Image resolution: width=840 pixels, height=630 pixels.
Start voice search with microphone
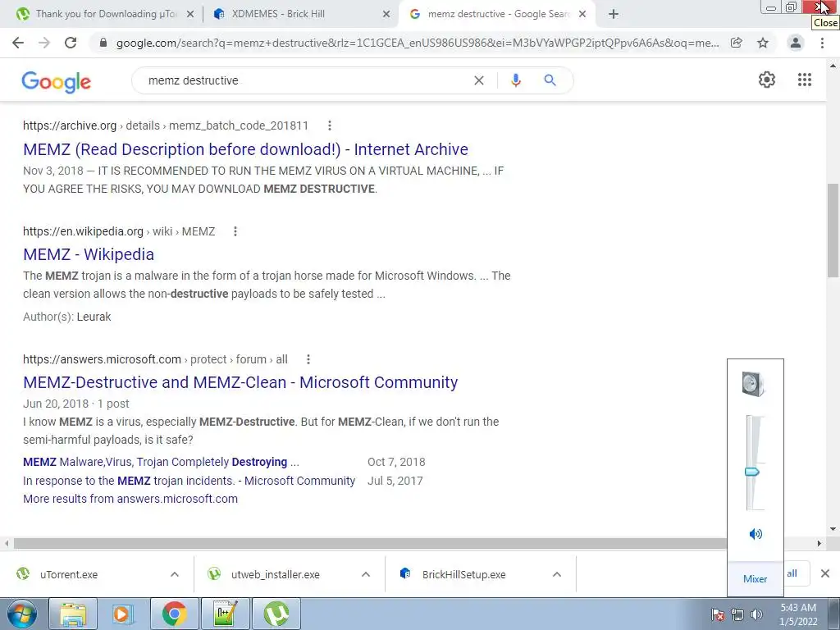515,80
